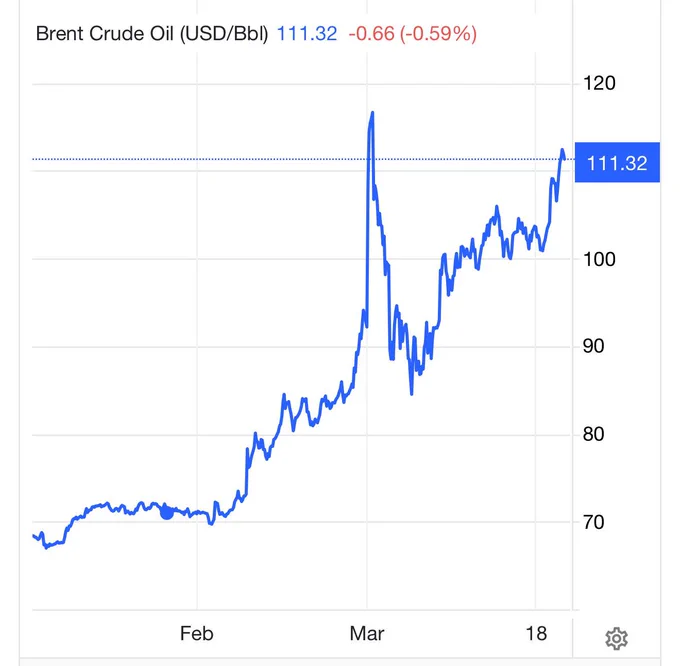The image size is (680, 666).
Task: Click the line's starting point at left edge
Action: point(34,536)
